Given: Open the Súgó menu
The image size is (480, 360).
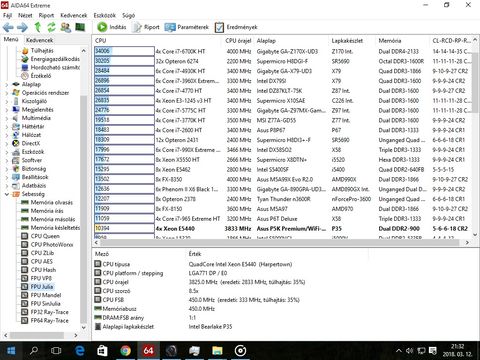Looking at the screenshot, I should click(x=128, y=15).
